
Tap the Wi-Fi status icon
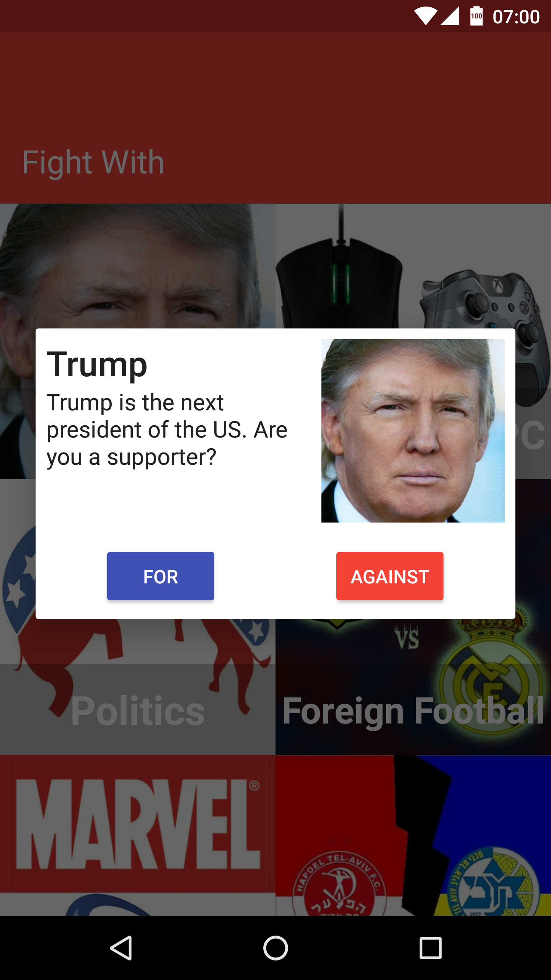(426, 16)
